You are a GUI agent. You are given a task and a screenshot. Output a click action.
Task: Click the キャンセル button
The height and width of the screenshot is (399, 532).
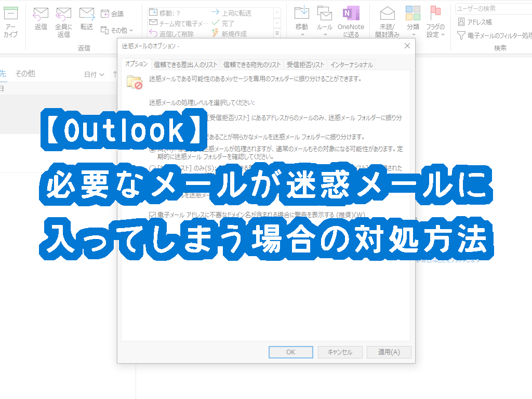coord(340,352)
